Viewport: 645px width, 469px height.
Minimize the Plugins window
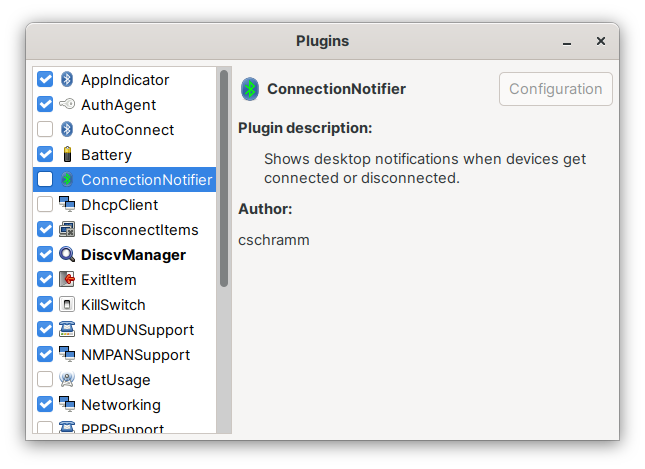coord(567,42)
